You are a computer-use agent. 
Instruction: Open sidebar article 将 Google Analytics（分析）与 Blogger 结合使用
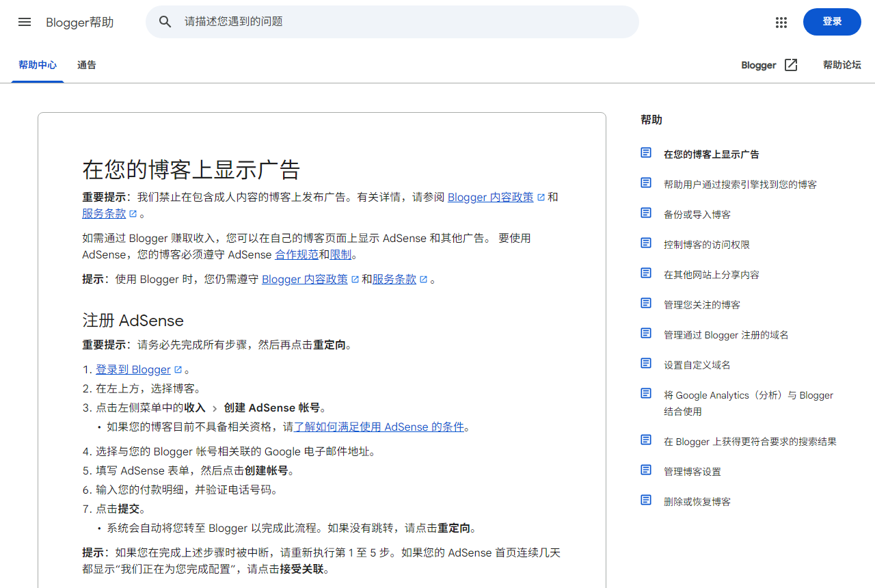(x=749, y=403)
